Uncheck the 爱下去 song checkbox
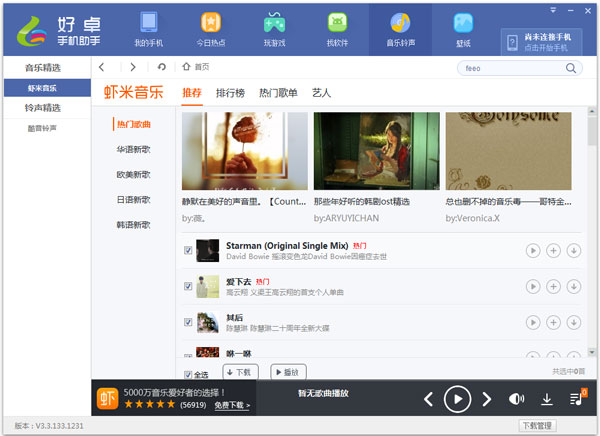The image size is (600, 436). pos(188,286)
